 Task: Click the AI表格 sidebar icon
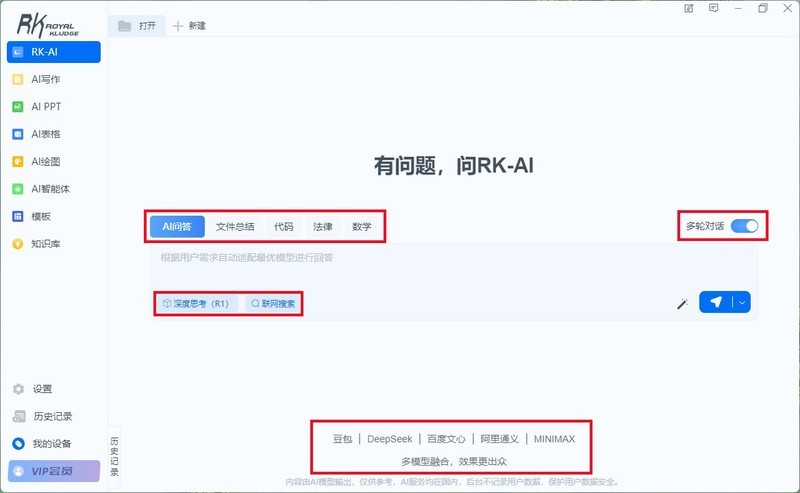click(18, 134)
